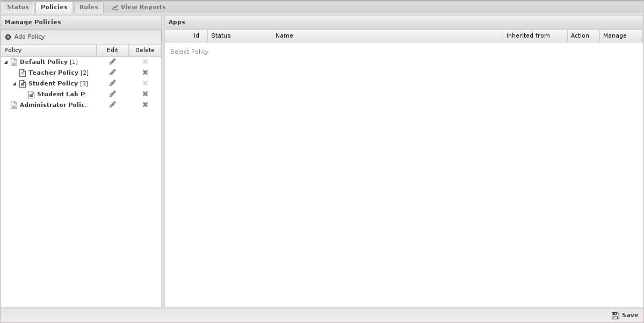Click the Teacher Policy document icon
The image size is (644, 323).
pos(23,73)
